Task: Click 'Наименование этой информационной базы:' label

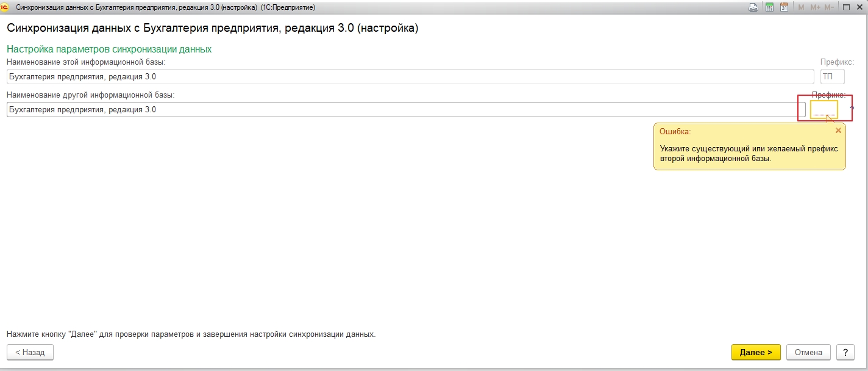Action: coord(87,62)
